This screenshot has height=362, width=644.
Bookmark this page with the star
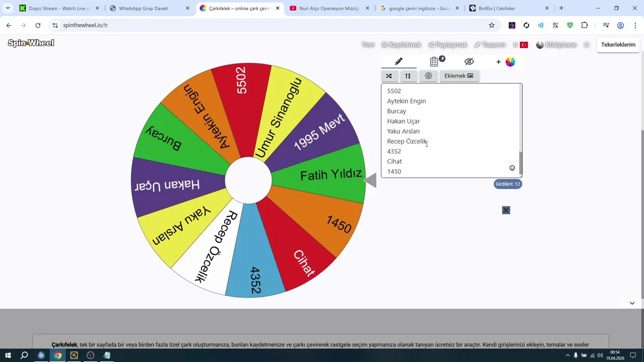coord(492,25)
